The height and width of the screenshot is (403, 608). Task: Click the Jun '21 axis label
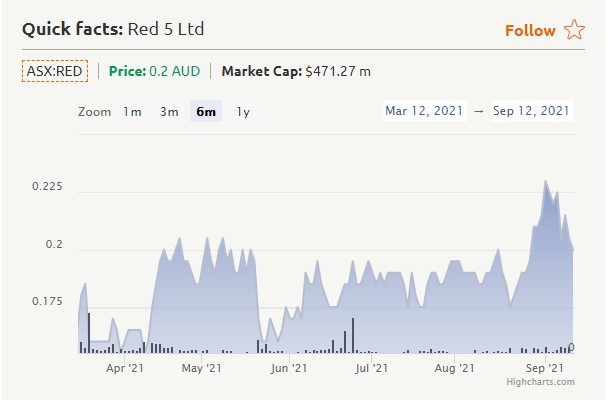click(x=289, y=368)
